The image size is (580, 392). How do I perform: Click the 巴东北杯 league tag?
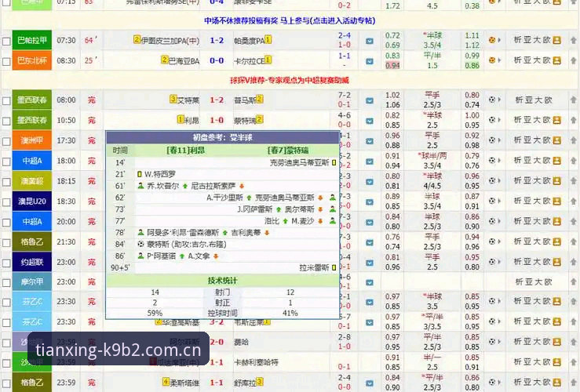click(32, 60)
